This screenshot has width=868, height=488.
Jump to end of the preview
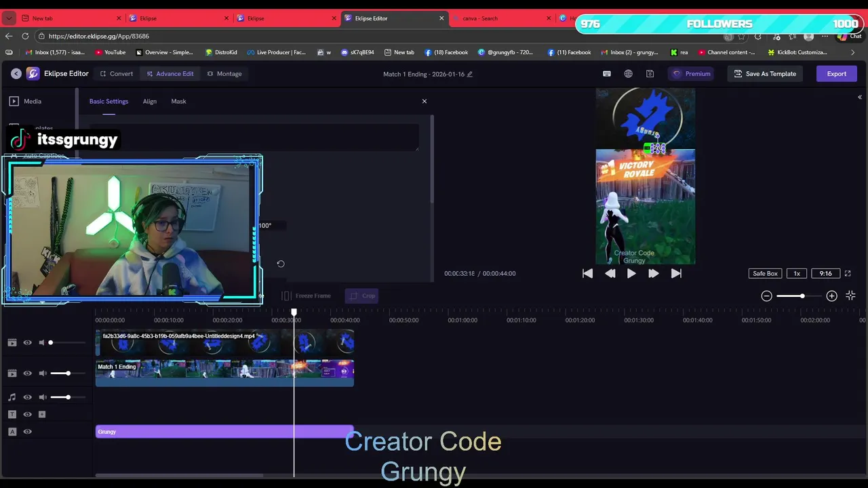click(676, 273)
